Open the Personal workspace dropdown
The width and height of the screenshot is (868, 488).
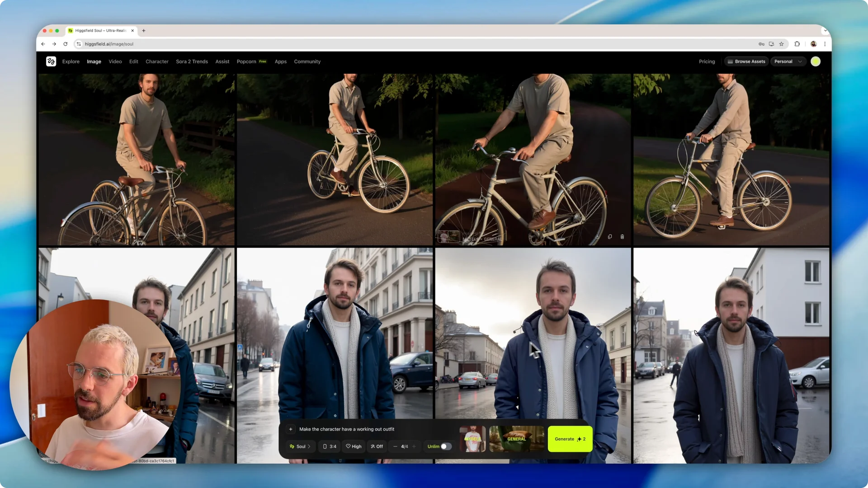[788, 61]
